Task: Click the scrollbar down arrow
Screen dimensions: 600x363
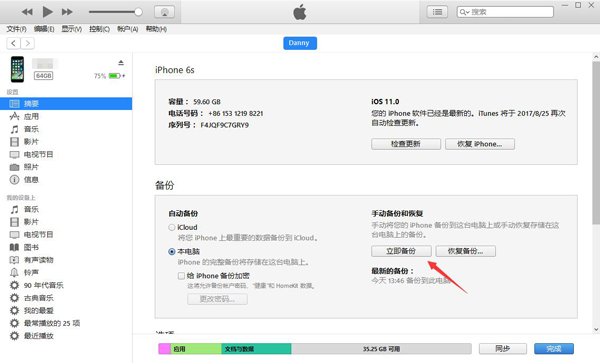Action: point(596,329)
